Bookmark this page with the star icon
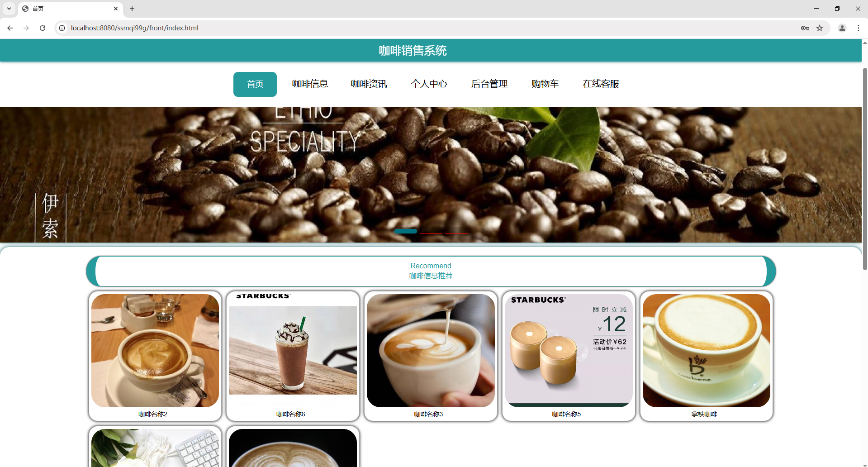Image resolution: width=868 pixels, height=467 pixels. [x=820, y=28]
